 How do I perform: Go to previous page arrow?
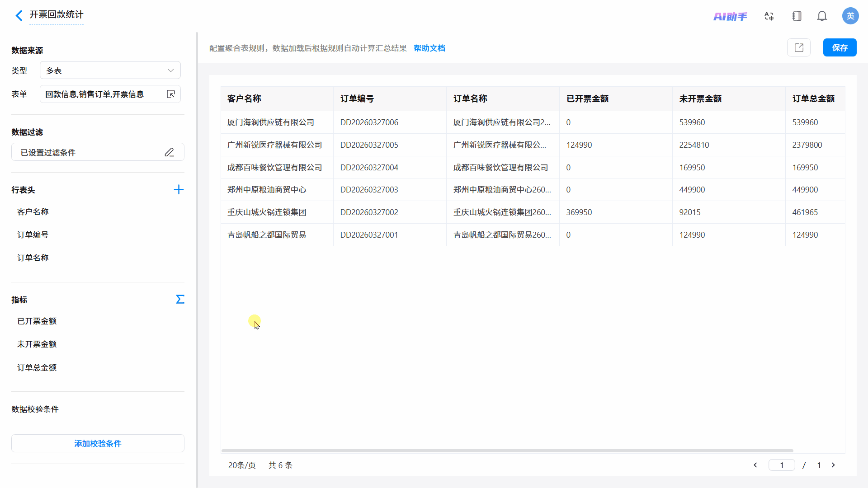tap(755, 465)
